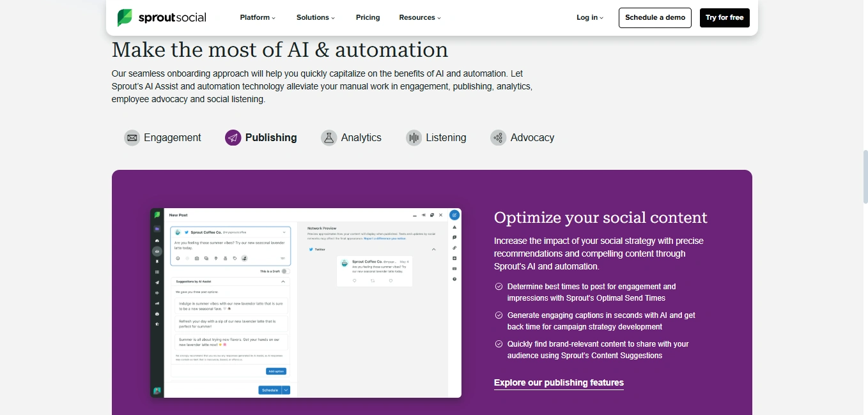Click the 'Report a difference you notice' link
The height and width of the screenshot is (415, 868).
(385, 239)
